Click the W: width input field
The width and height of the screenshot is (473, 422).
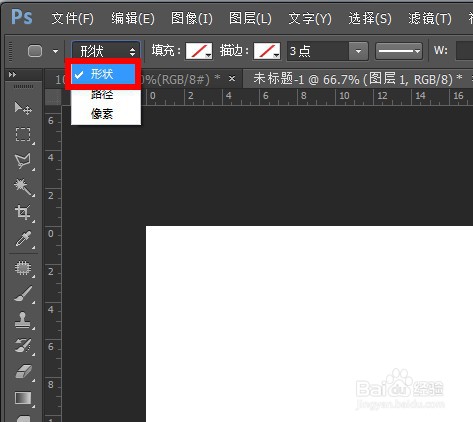(464, 51)
